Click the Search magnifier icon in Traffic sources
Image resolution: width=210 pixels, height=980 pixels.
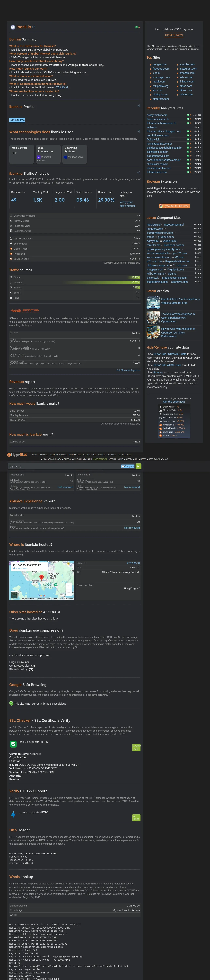click(x=11, y=288)
